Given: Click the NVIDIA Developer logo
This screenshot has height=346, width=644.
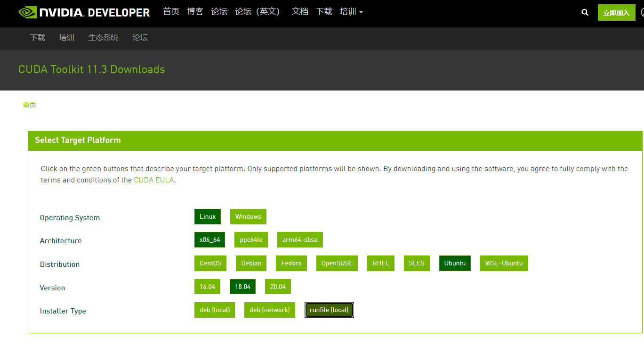Looking at the screenshot, I should (84, 12).
